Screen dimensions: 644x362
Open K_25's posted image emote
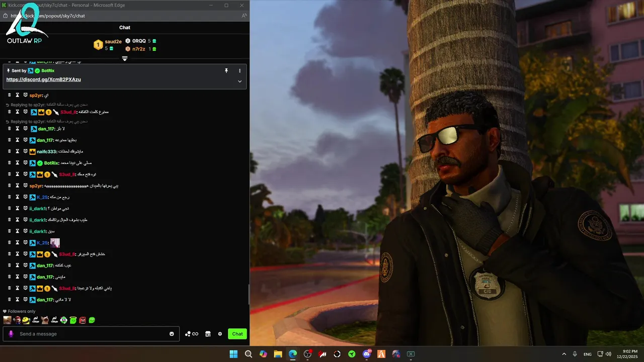[x=55, y=243]
